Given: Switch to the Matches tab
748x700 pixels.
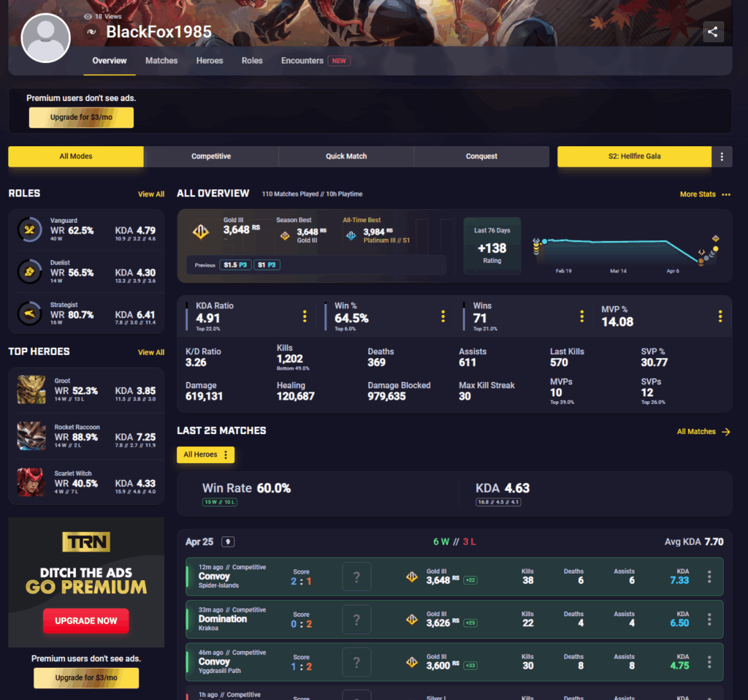Looking at the screenshot, I should point(161,61).
